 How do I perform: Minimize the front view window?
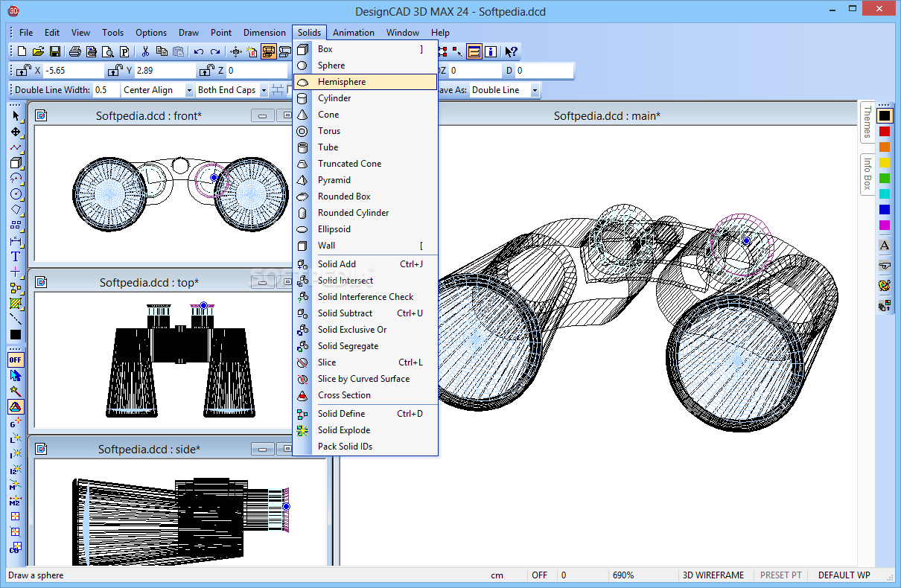[262, 115]
